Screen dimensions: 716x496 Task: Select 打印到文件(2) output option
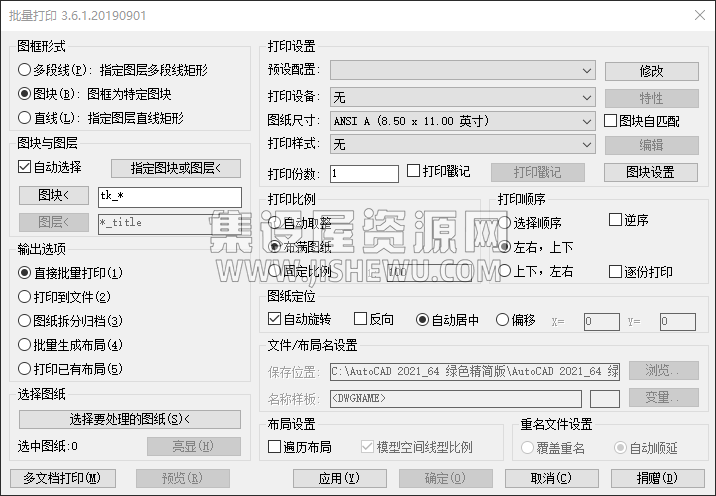(25, 296)
